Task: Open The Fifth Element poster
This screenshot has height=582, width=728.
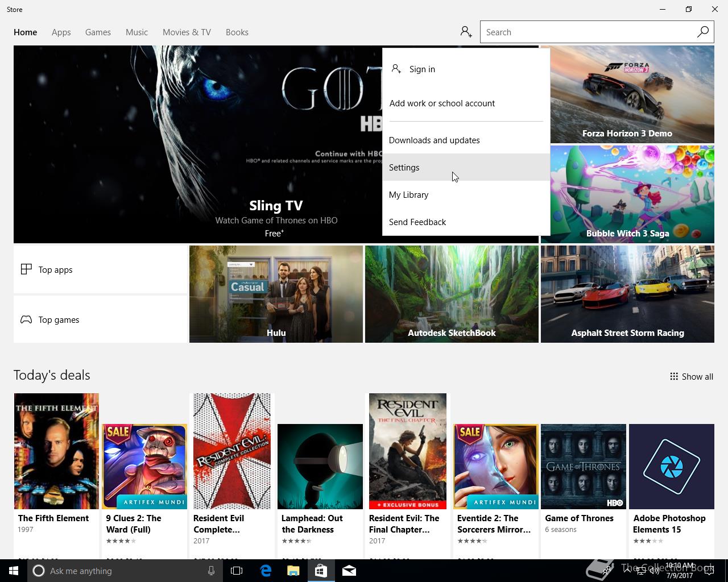Action: point(56,451)
